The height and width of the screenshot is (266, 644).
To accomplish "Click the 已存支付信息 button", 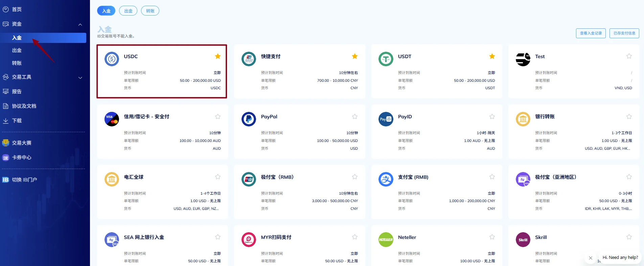I will point(624,33).
